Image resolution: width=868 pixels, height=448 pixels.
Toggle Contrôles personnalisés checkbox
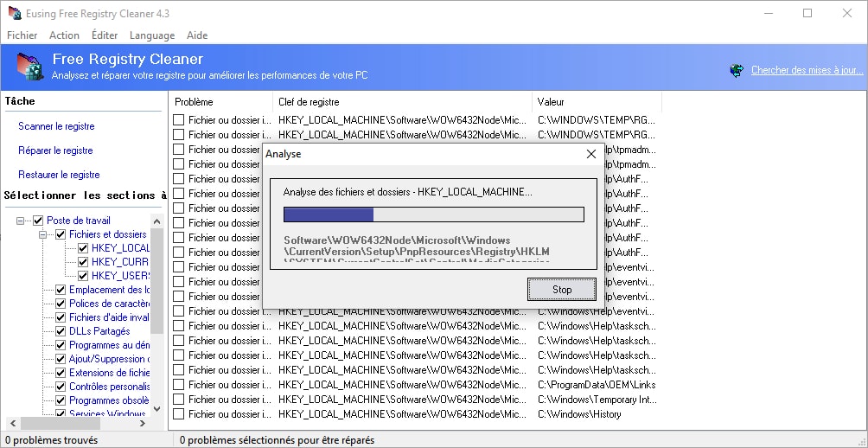[x=61, y=387]
